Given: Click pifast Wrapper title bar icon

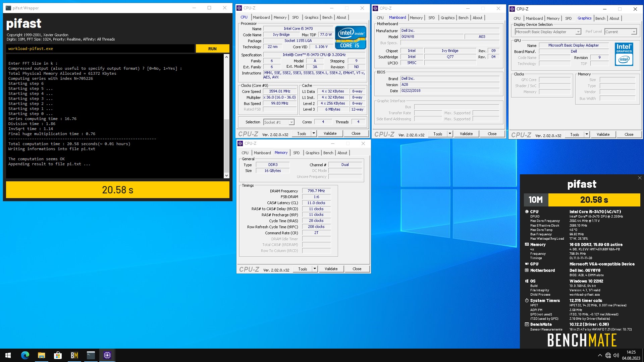Looking at the screenshot, I should pos(8,8).
